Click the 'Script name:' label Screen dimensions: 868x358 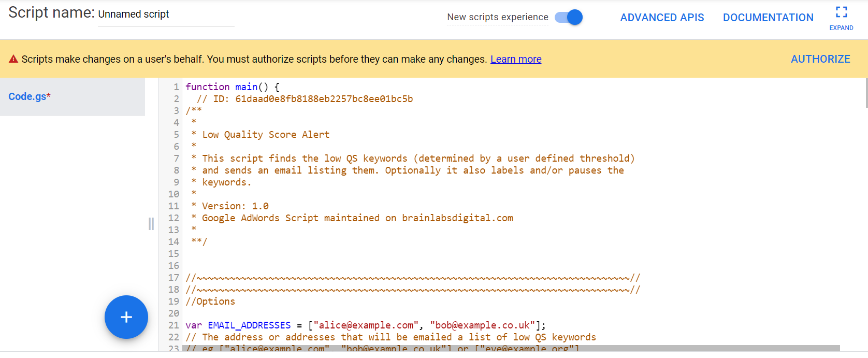point(51,12)
